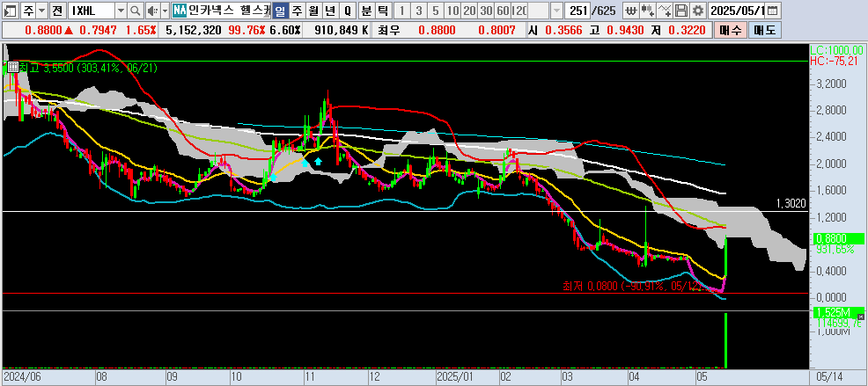Image resolution: width=868 pixels, height=386 pixels.
Task: Click the 251 candle count field
Action: (x=577, y=10)
